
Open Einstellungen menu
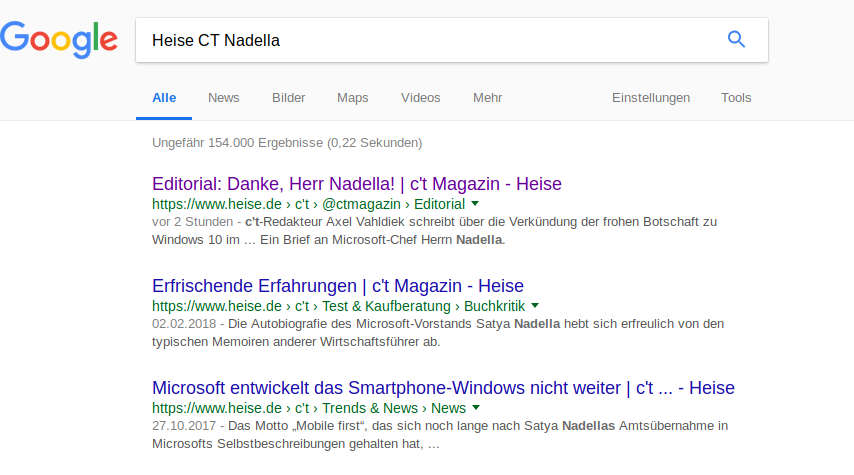click(651, 98)
